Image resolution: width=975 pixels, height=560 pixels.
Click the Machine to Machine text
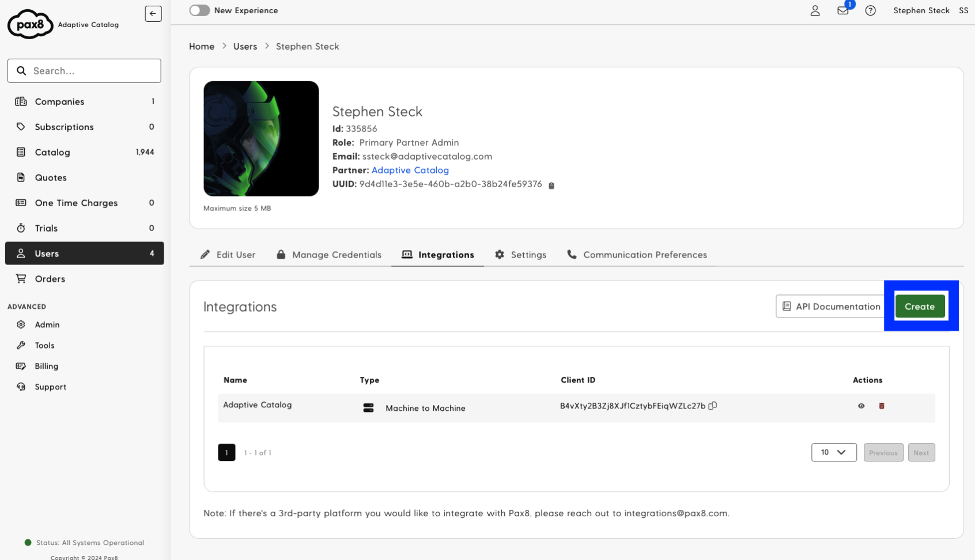tap(425, 408)
